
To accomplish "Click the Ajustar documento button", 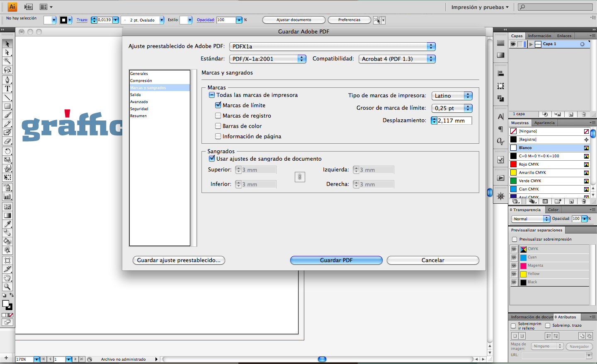I will (x=294, y=20).
